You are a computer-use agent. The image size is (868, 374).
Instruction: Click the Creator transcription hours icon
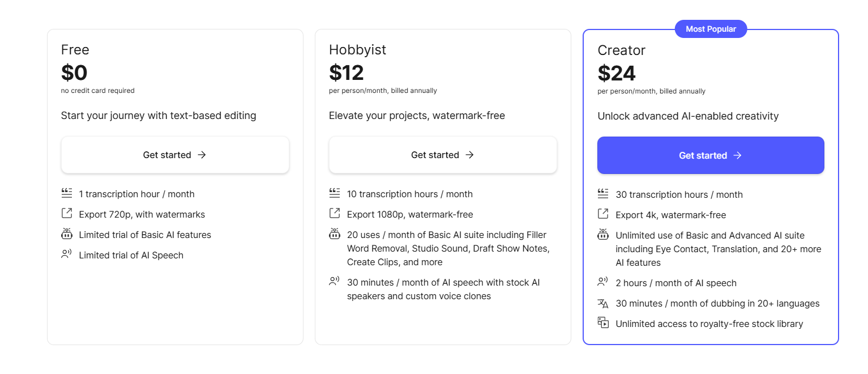tap(603, 194)
